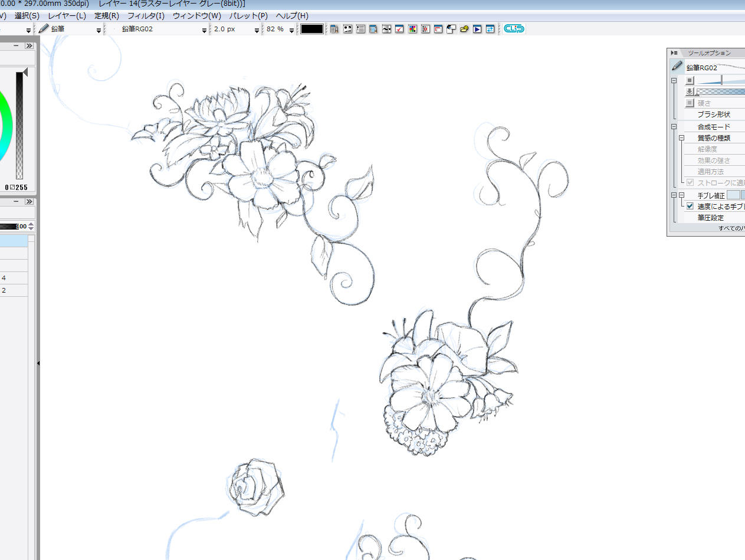The height and width of the screenshot is (560, 745).
Task: Open the レイヤー(L) menu
Action: [67, 16]
